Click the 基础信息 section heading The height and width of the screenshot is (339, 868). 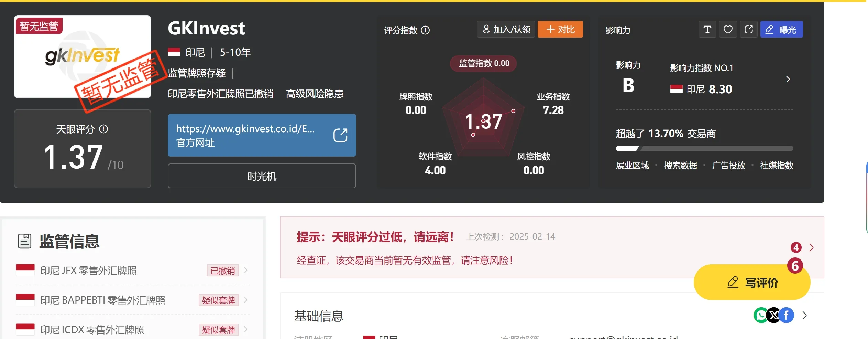tap(319, 316)
